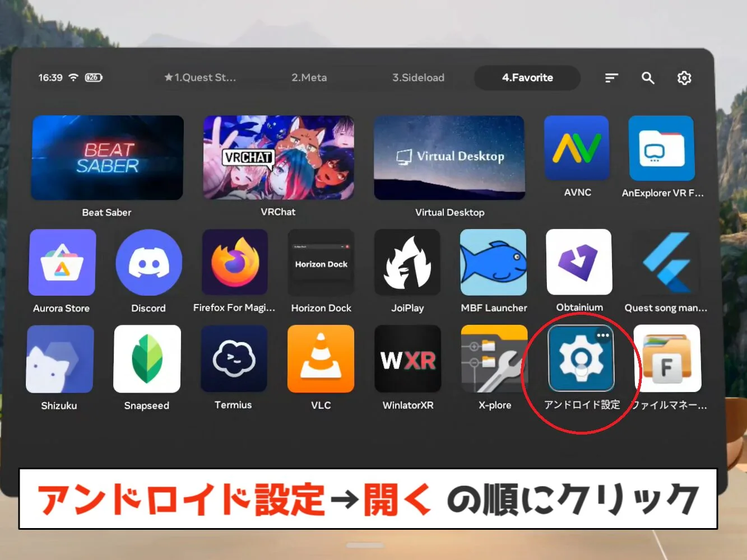This screenshot has width=747, height=560.
Task: Launch the Discord app icon
Action: [x=149, y=262]
